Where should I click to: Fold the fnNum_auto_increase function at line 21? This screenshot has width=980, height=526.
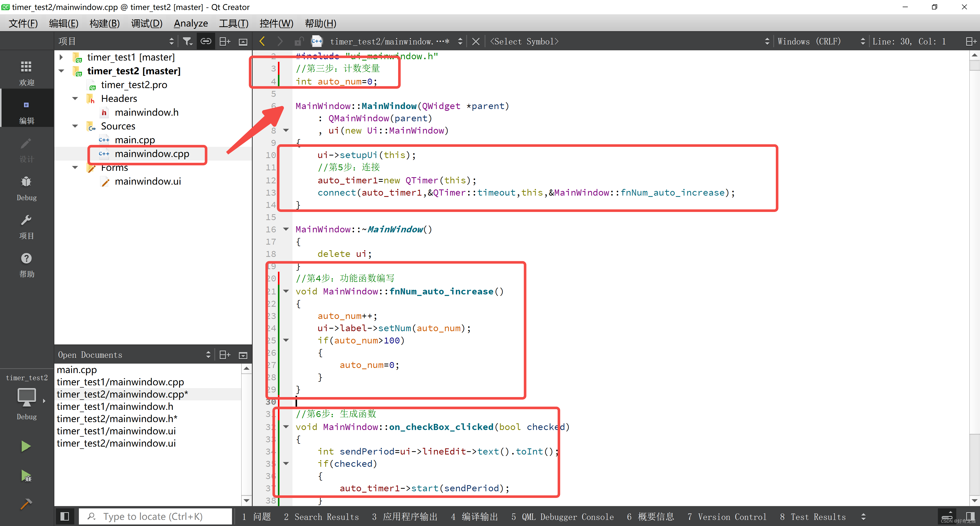(x=286, y=291)
